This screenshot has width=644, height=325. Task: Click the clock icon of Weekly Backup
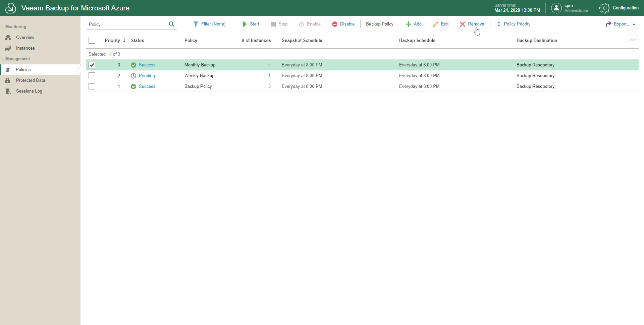(x=133, y=76)
